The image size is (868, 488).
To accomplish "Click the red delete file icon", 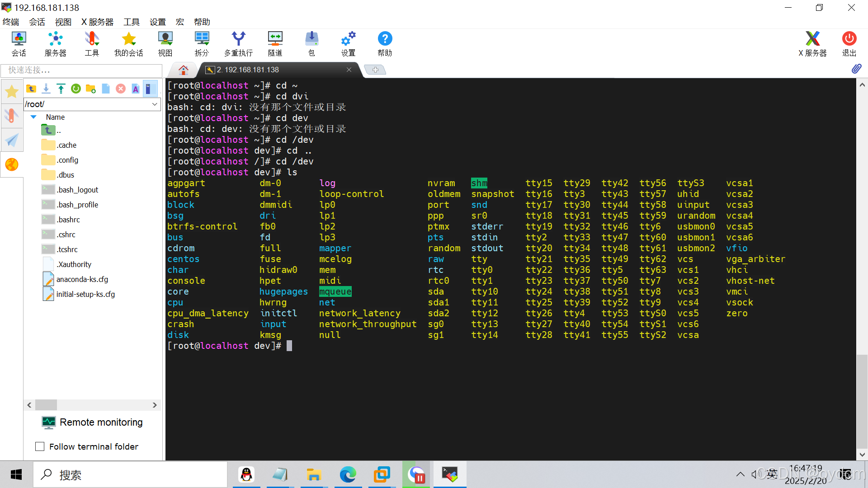I will (121, 89).
